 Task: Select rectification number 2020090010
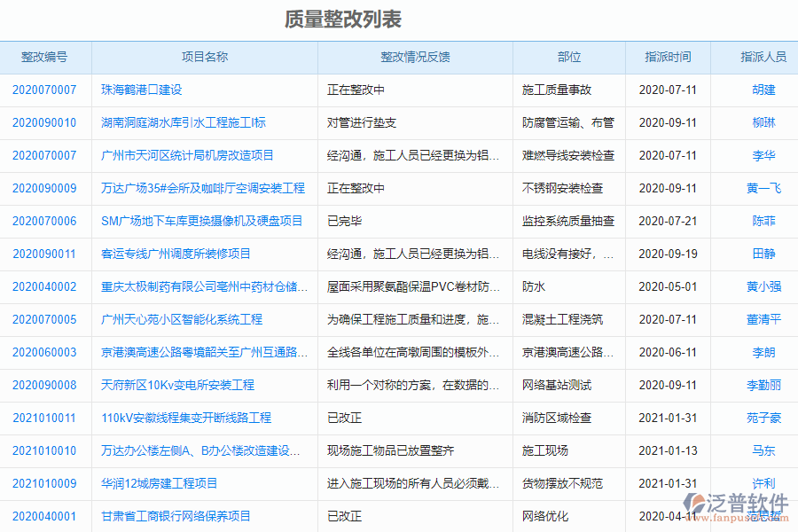pos(45,122)
